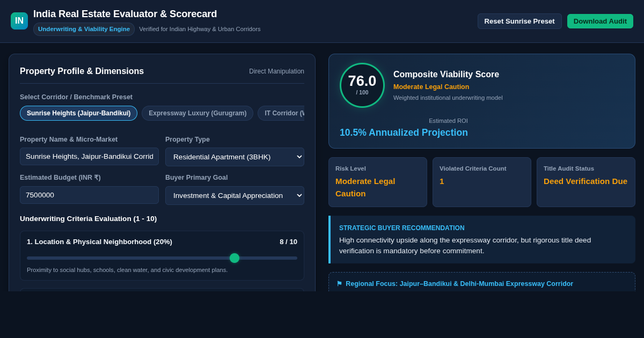Expand Buyer Primary Goal dropdown

[x=235, y=195]
